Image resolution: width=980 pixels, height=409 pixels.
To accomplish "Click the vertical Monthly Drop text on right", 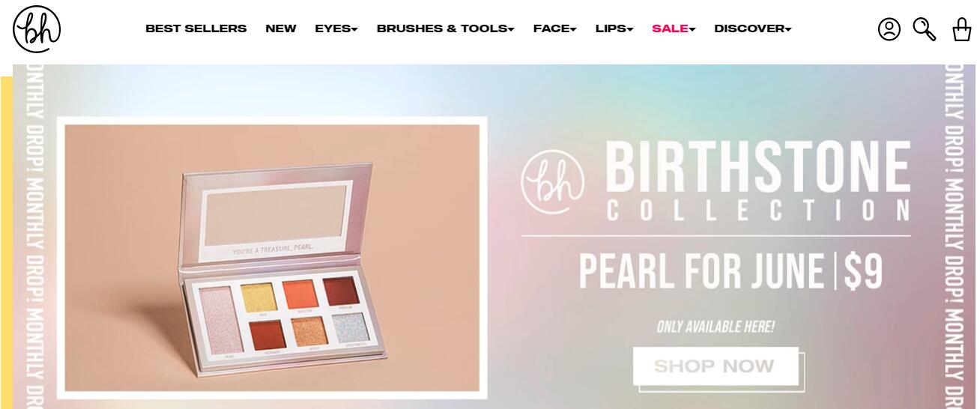I will [x=955, y=237].
